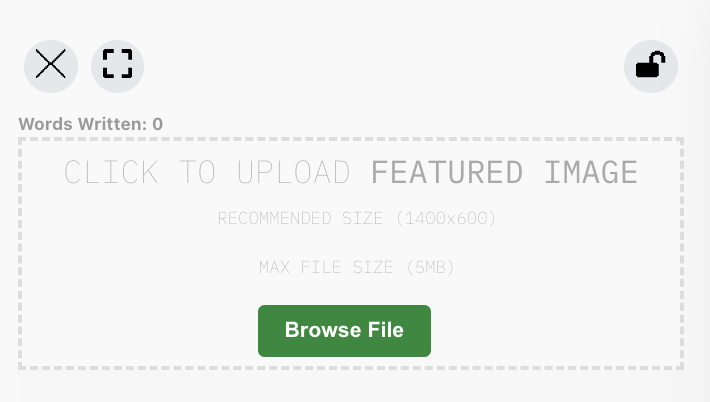Click the 'CLICK TO UPLOAD' heading text
The image size is (710, 402).
[207, 172]
